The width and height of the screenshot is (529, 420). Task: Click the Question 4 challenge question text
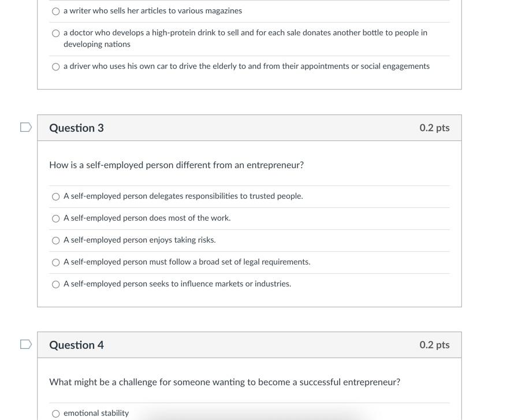click(225, 381)
